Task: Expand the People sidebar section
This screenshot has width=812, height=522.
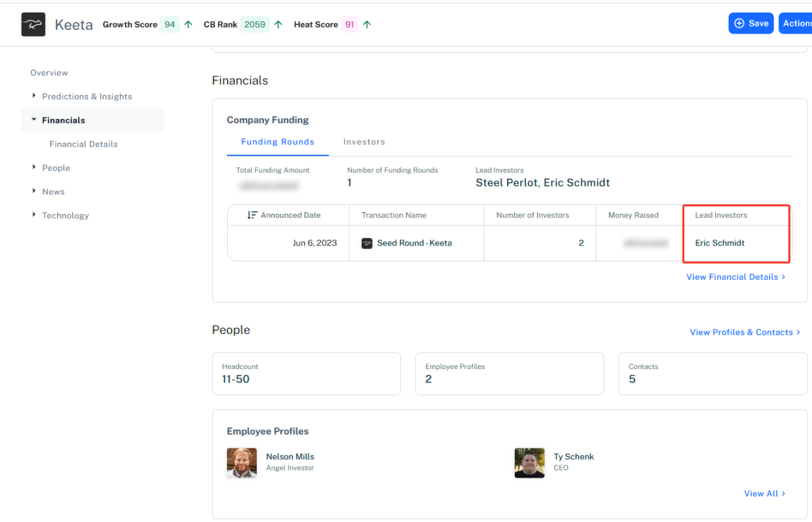Action: point(34,167)
